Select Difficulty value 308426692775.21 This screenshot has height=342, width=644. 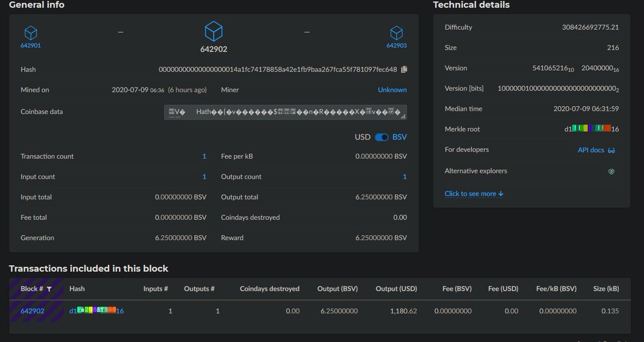click(x=590, y=27)
